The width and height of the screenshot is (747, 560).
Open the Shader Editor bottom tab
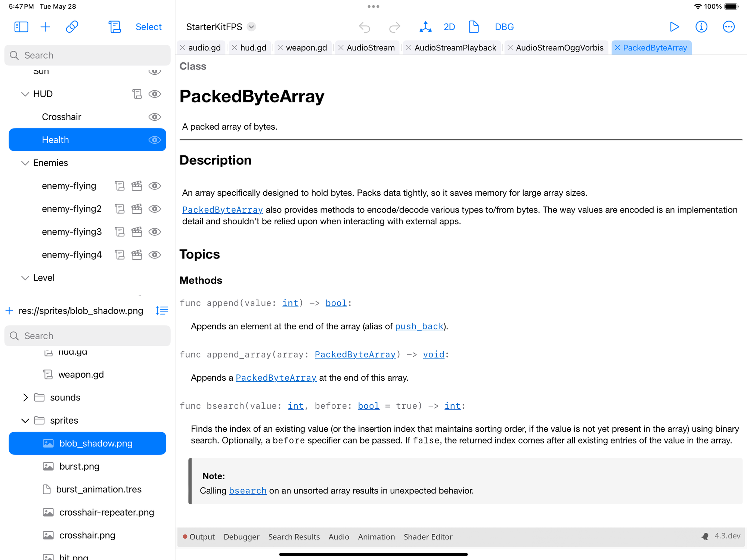coord(428,537)
